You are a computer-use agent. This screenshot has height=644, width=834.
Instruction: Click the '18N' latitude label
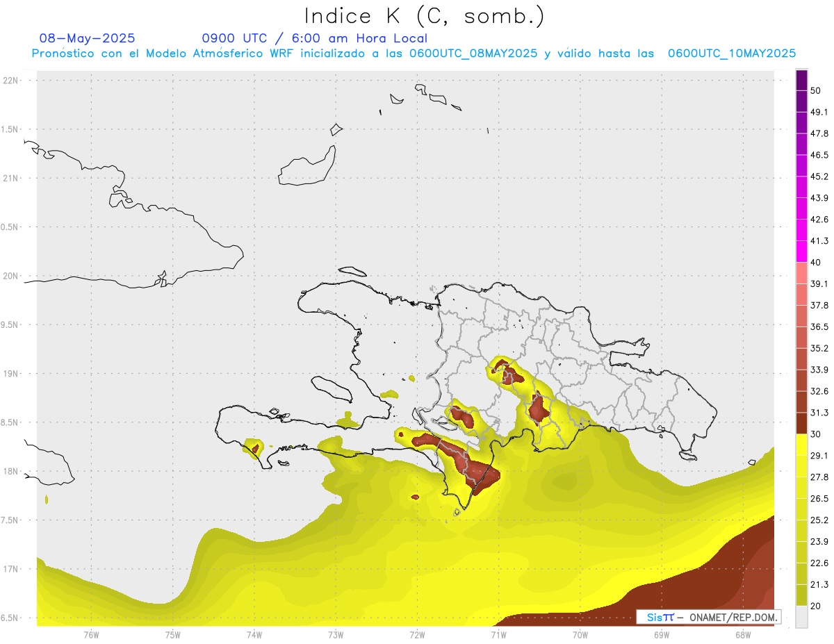click(11, 472)
